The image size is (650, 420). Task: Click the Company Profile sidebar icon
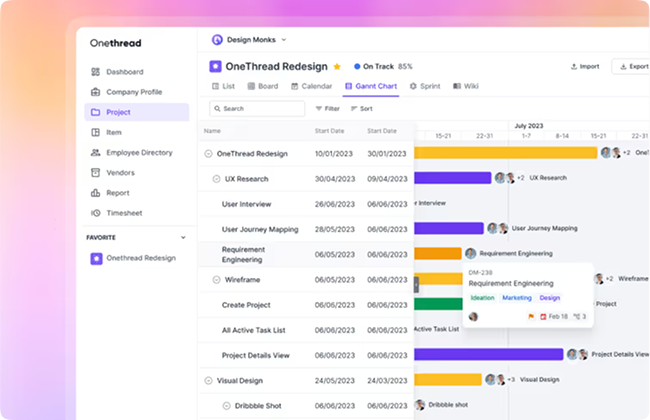pyautogui.click(x=95, y=92)
